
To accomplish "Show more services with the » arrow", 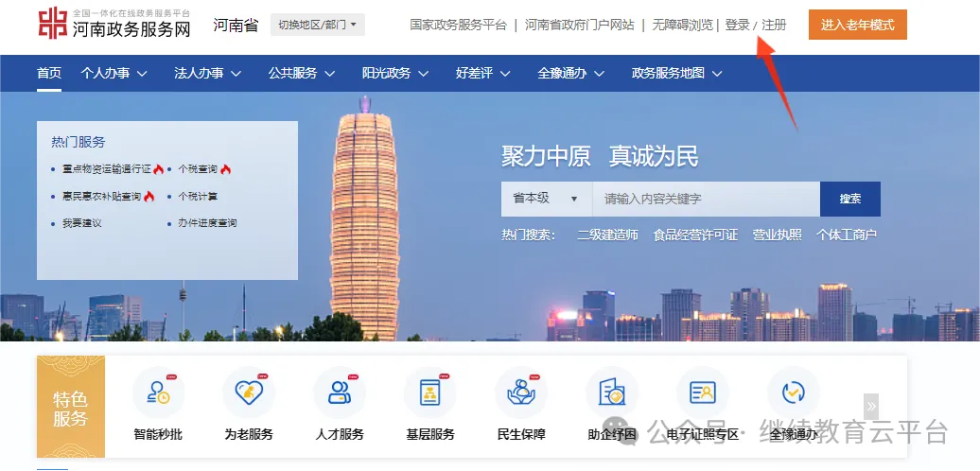I will click(871, 407).
